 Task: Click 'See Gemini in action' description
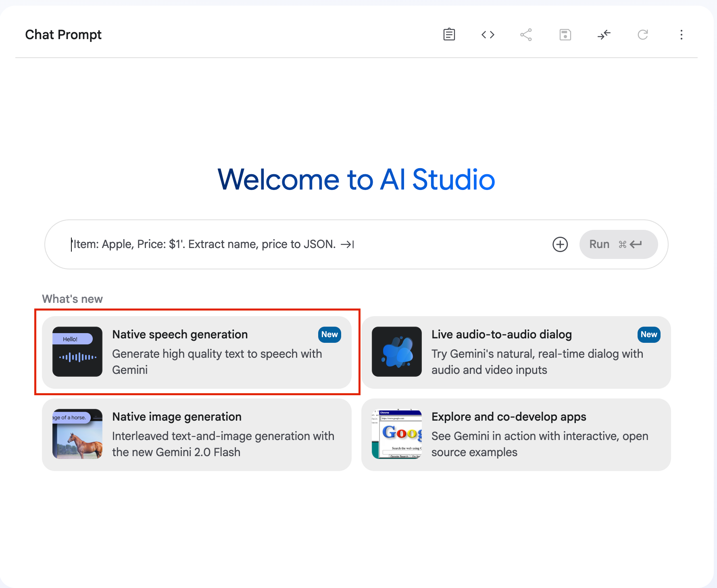pos(540,444)
